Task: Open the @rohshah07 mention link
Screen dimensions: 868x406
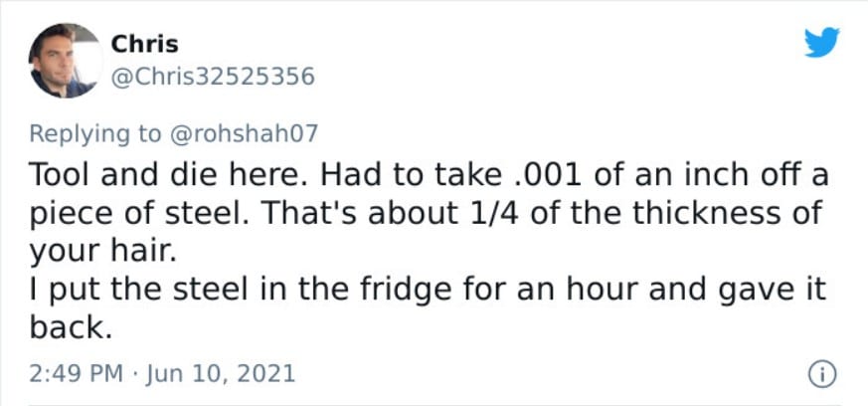Action: click(245, 133)
